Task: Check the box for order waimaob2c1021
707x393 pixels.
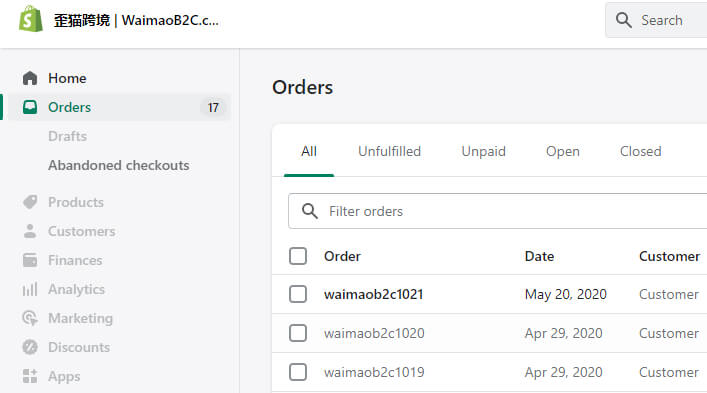Action: click(298, 294)
